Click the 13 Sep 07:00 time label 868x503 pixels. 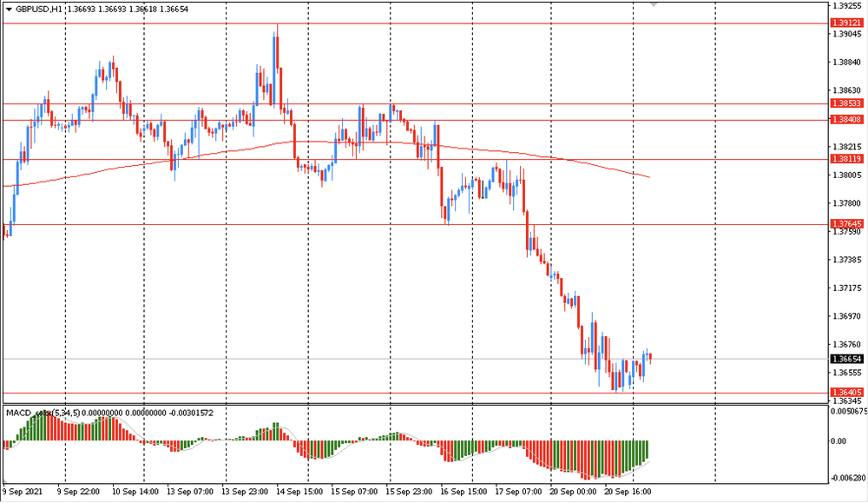point(190,492)
